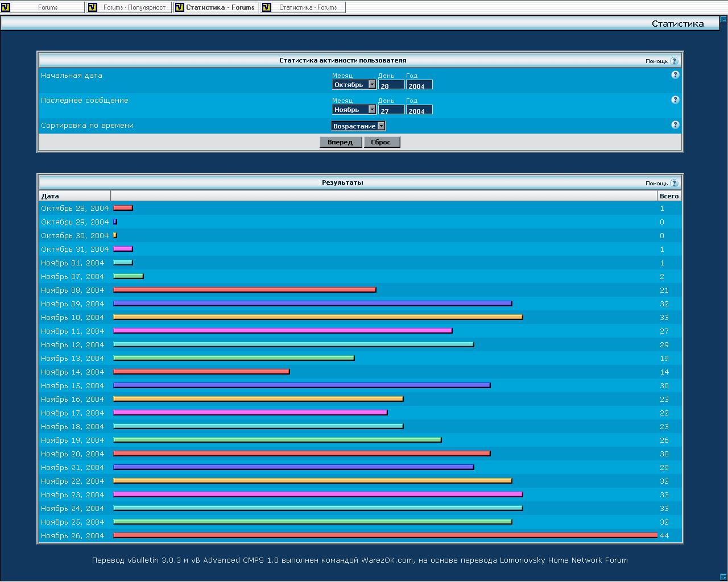Click the green bar for Ноябрь 19, 2004
Image resolution: width=728 pixels, height=582 pixels.
click(x=278, y=440)
